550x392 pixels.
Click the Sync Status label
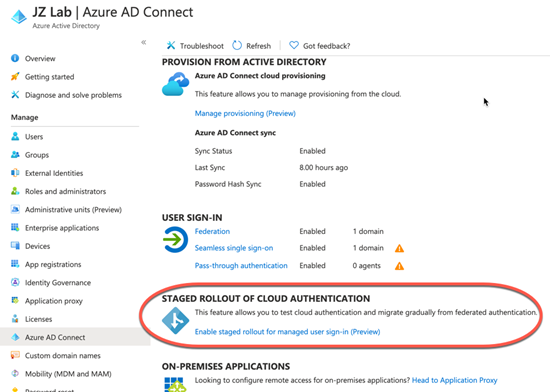(213, 151)
